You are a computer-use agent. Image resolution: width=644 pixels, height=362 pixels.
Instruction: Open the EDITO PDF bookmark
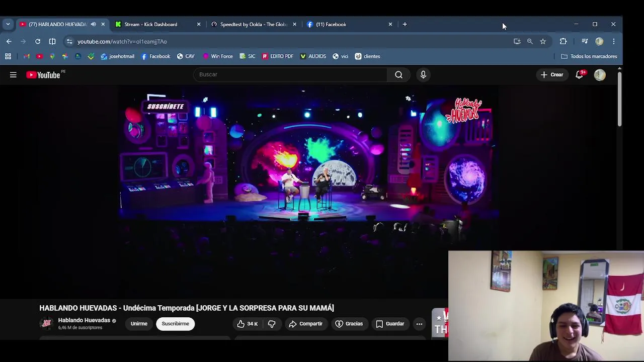[277, 56]
